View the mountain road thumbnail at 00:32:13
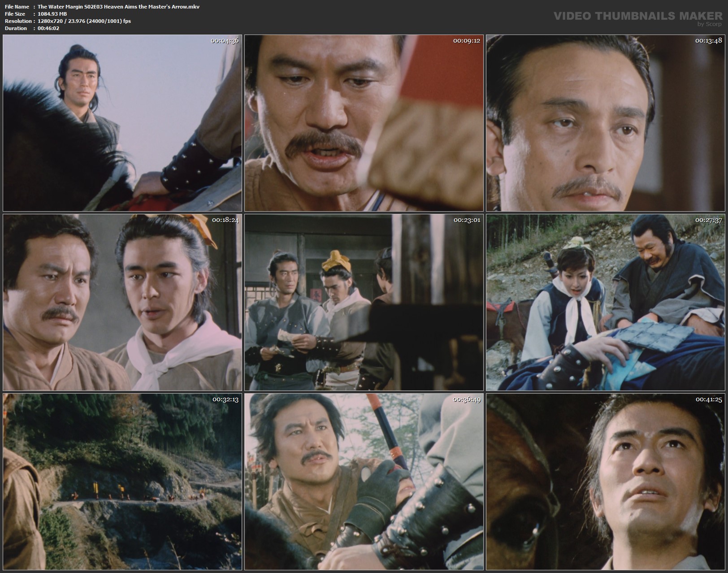 tap(122, 482)
